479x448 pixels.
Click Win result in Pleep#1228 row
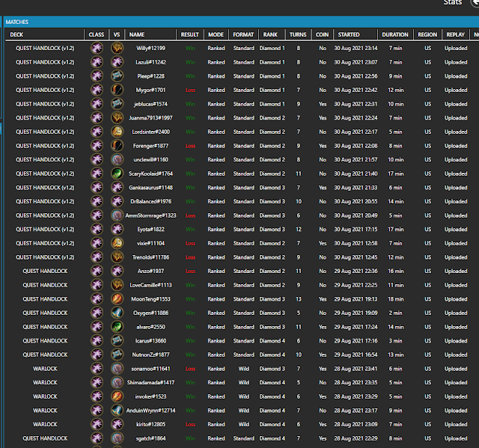point(190,76)
